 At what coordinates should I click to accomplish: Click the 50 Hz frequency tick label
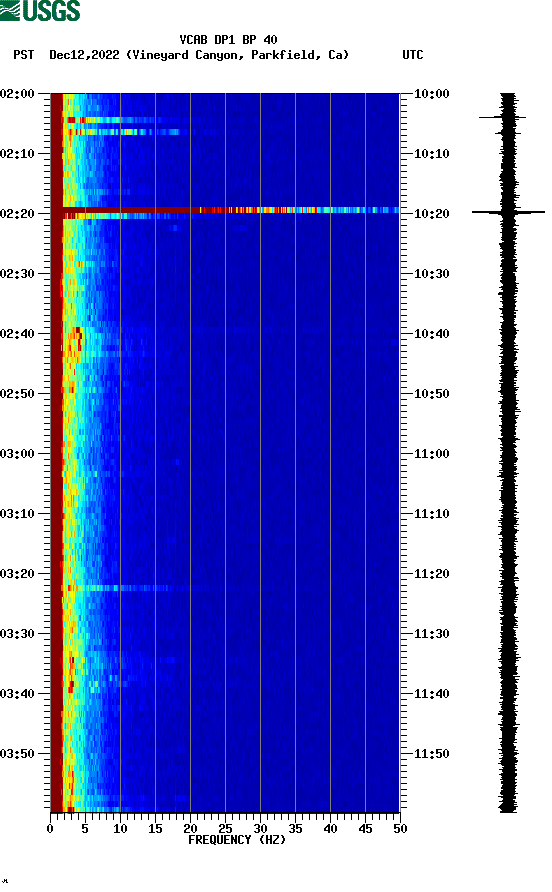pyautogui.click(x=400, y=829)
